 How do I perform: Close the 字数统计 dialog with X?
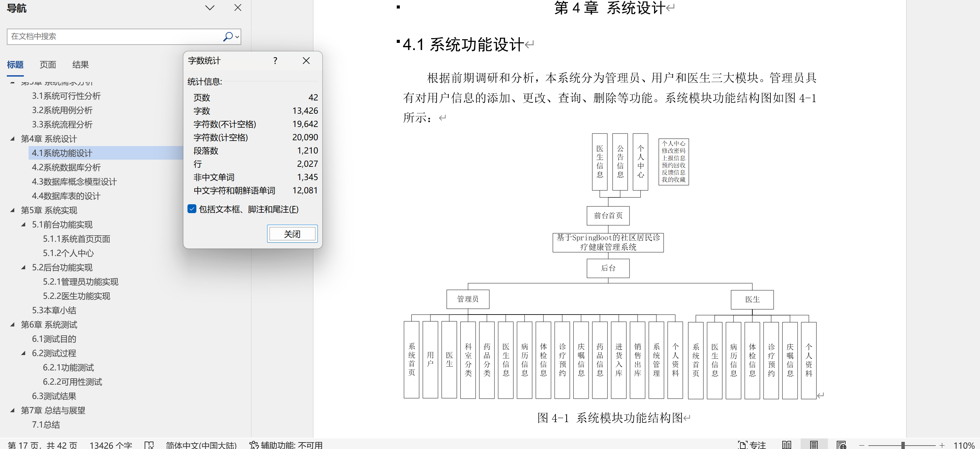coord(306,61)
